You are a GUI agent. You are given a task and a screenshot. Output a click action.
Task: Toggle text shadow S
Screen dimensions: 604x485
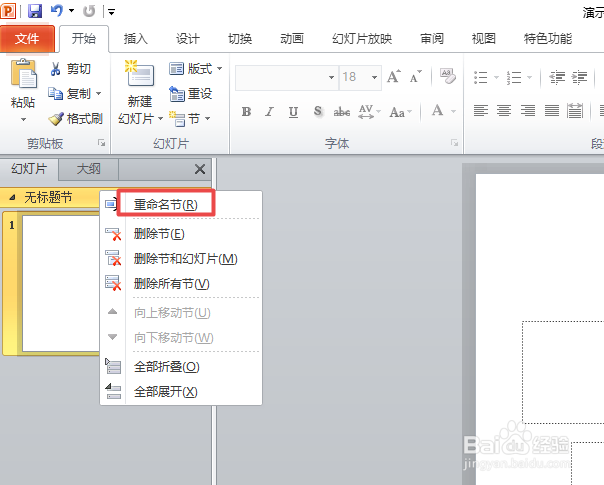tap(317, 112)
